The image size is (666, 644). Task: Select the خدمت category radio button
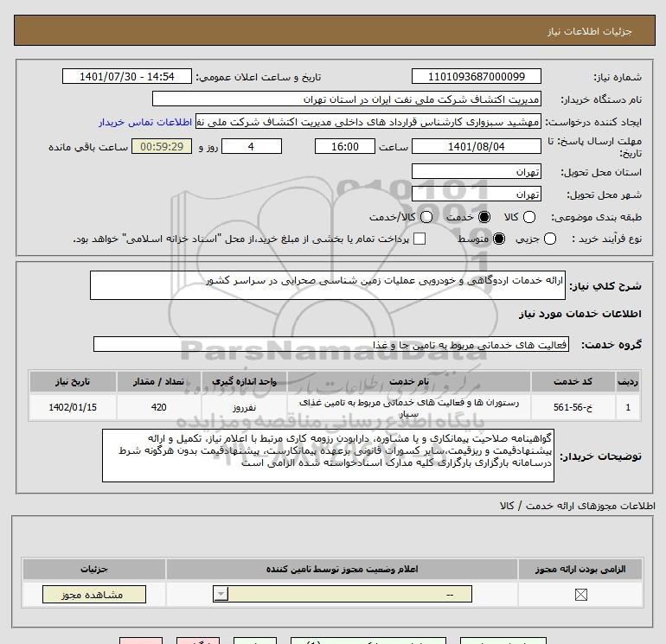pos(484,217)
